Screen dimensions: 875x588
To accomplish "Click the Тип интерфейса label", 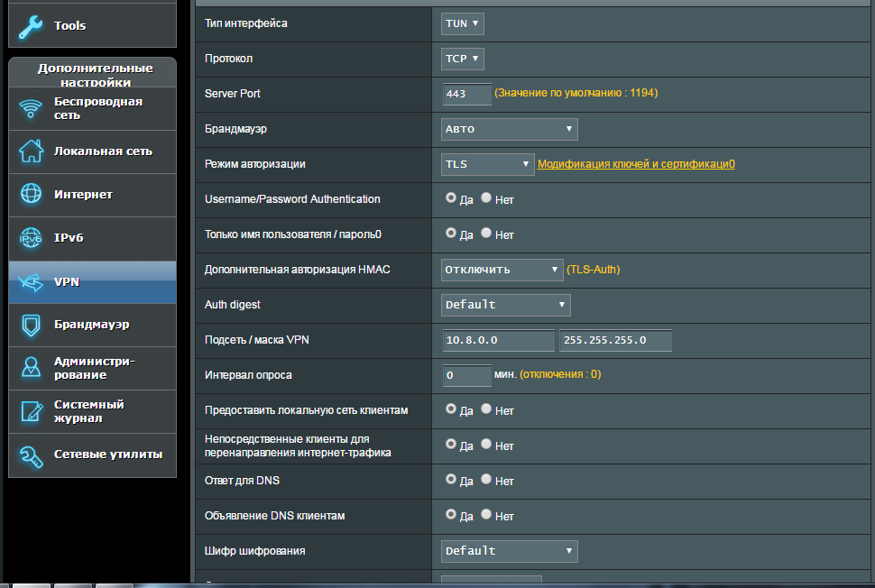I will pos(246,23).
